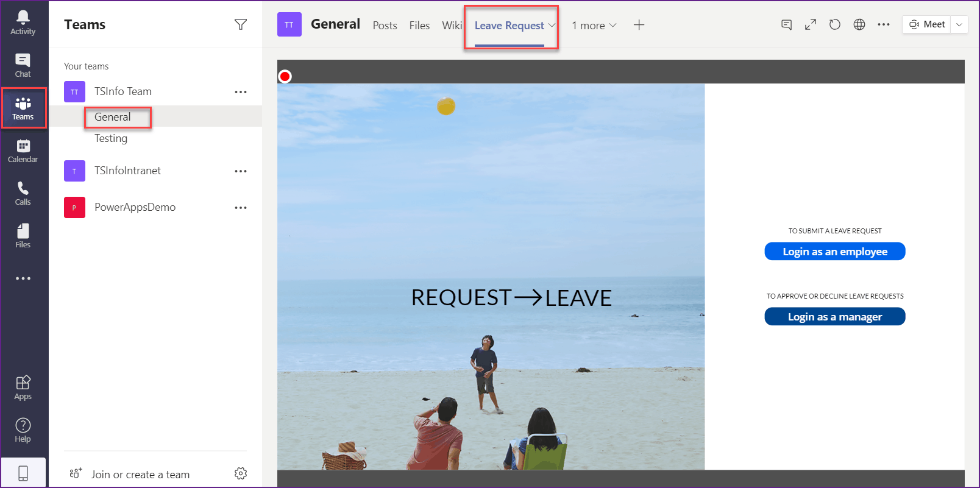Open Leave Request tab dropdown chevron

coord(552,26)
